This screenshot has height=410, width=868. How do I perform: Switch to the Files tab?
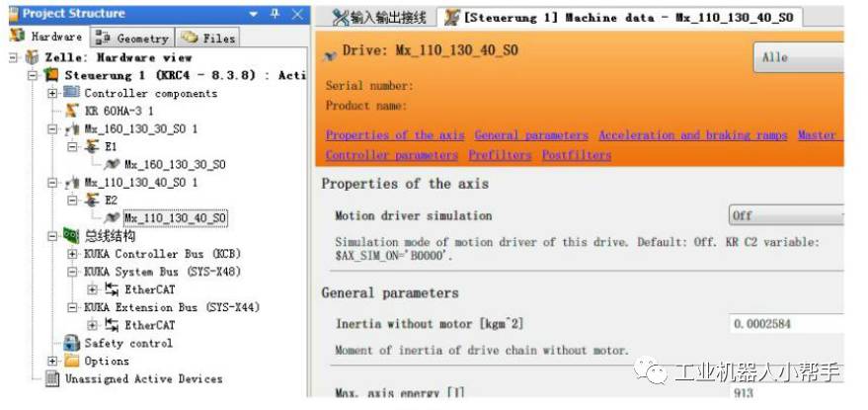(x=206, y=38)
